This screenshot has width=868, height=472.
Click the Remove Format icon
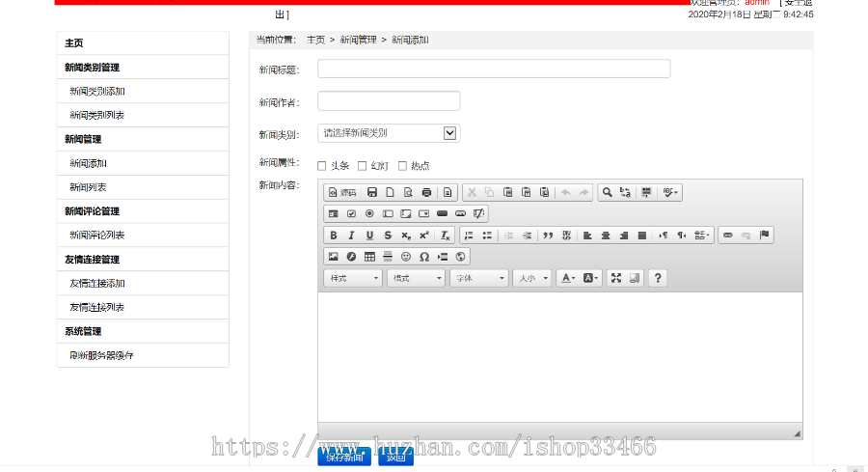tap(445, 236)
